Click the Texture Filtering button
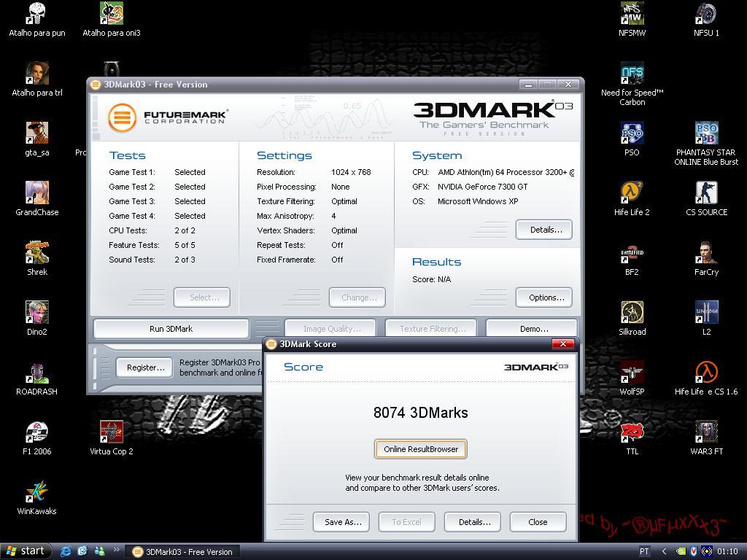Screen dimensions: 747x560 click(431, 329)
